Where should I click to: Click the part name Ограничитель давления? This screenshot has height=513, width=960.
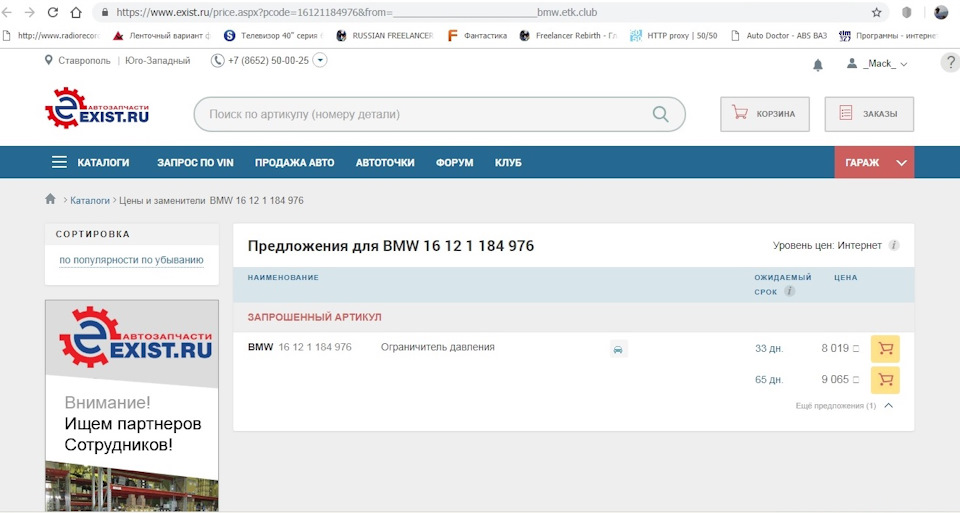pos(438,347)
